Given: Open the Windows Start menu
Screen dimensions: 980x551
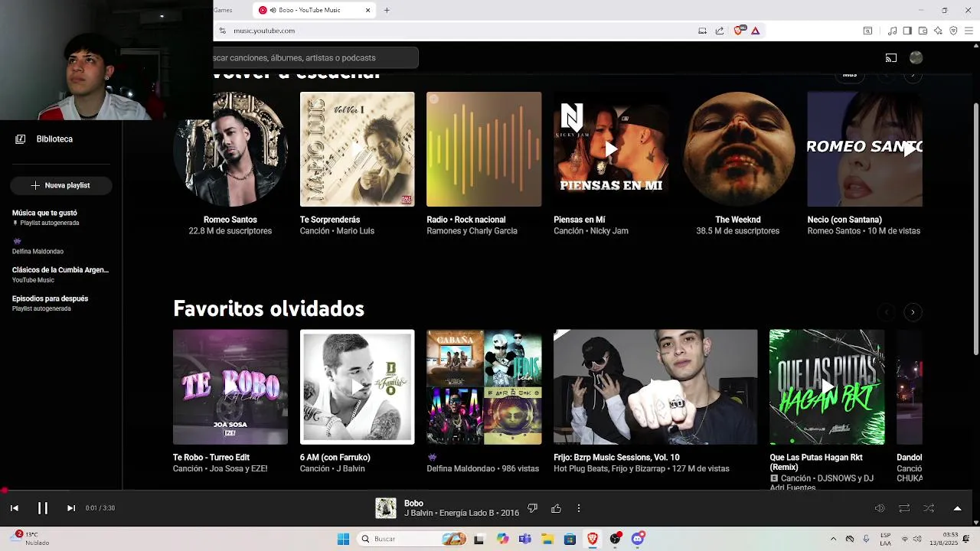Looking at the screenshot, I should click(x=343, y=539).
